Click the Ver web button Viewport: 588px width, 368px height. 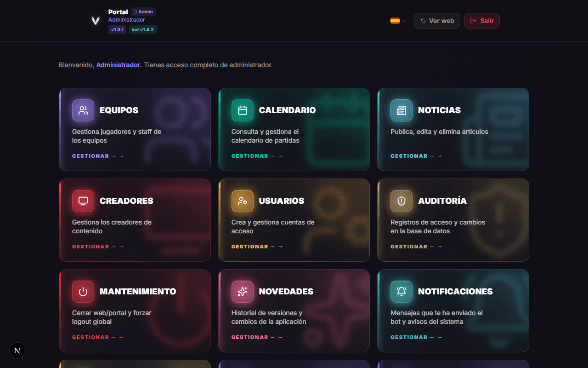[x=437, y=21]
